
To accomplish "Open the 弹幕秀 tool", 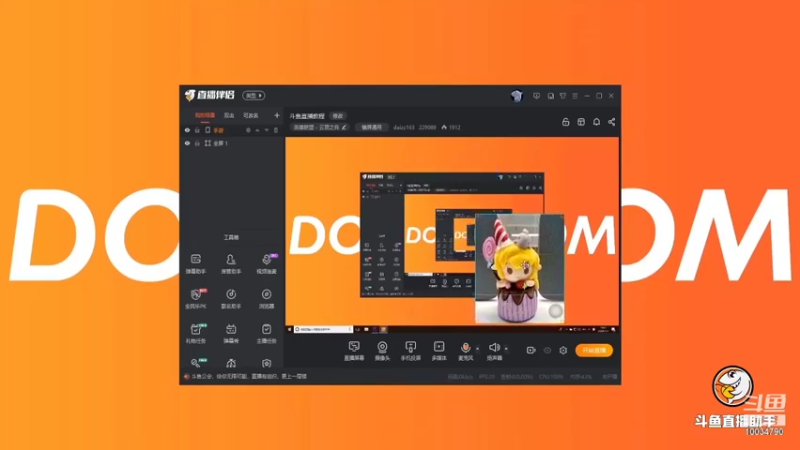I will tap(231, 333).
